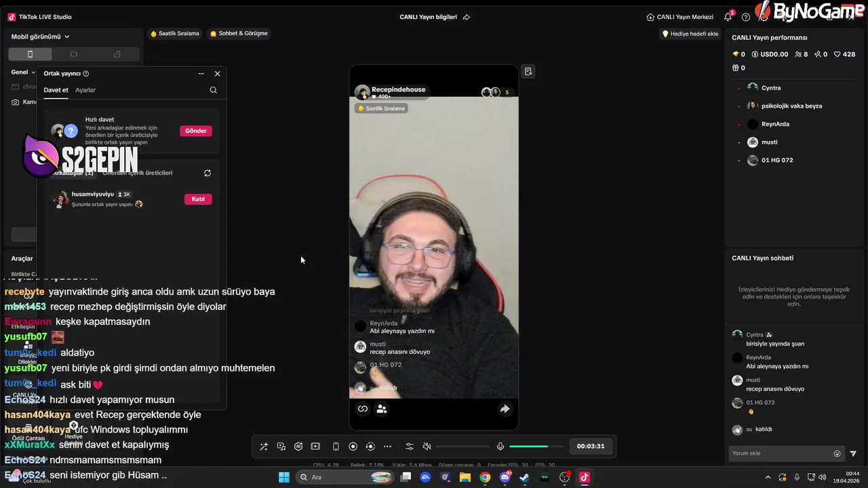Open the Windows Start menu
Image resolution: width=868 pixels, height=488 pixels.
[284, 477]
